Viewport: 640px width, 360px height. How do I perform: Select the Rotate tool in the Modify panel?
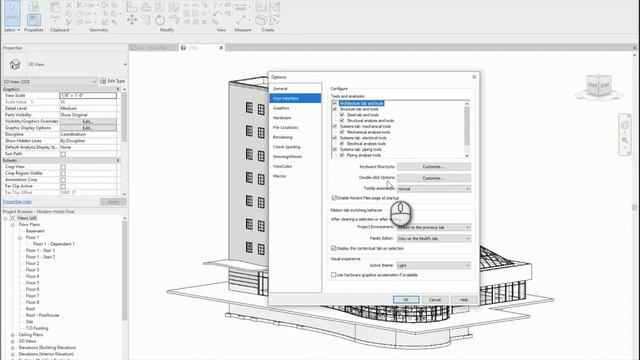(x=160, y=20)
